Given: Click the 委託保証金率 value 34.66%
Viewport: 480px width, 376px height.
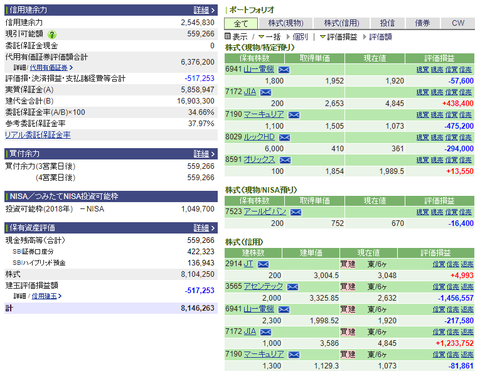Looking at the screenshot, I should pyautogui.click(x=201, y=113).
